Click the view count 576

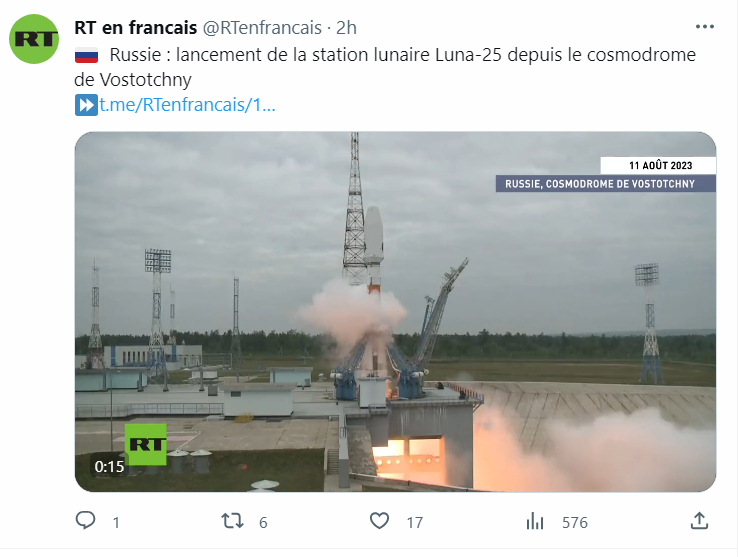[575, 523]
